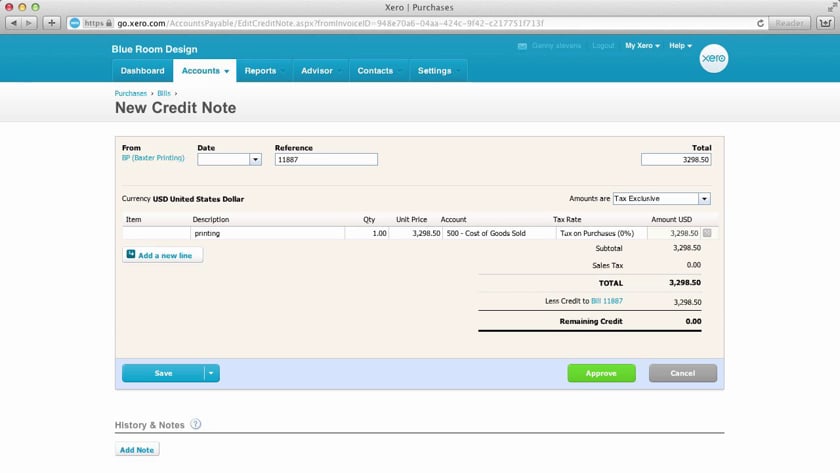This screenshot has height=473, width=840.
Task: Click the Reference field containing 11887
Action: pyautogui.click(x=326, y=160)
